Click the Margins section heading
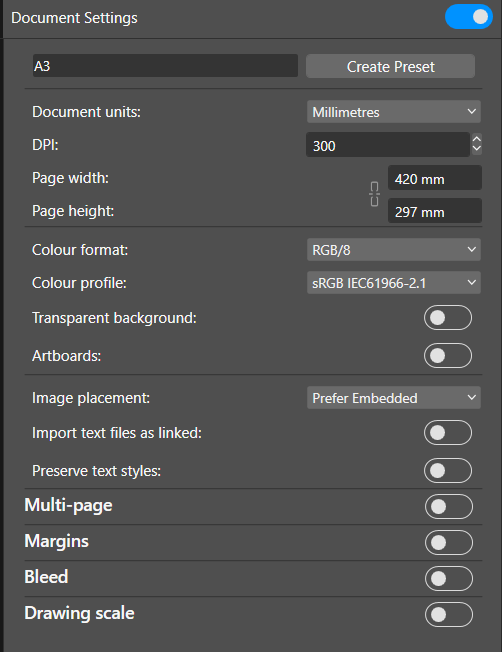The width and height of the screenshot is (502, 652). pyautogui.click(x=57, y=541)
